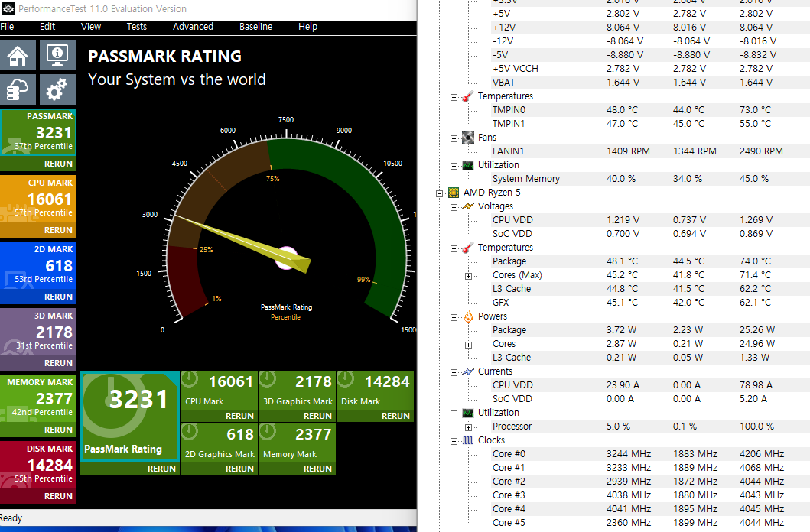Open the Tests menu
The height and width of the screenshot is (532, 810).
click(x=137, y=26)
